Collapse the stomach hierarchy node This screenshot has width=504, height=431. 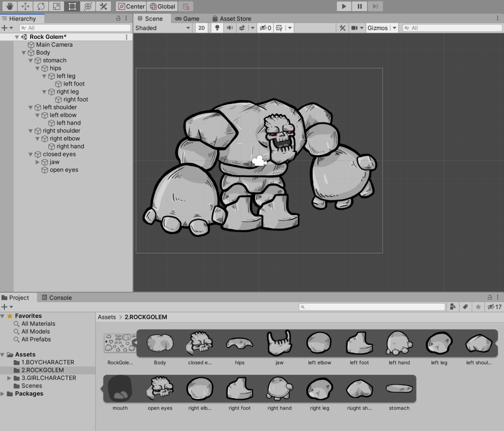tap(31, 61)
